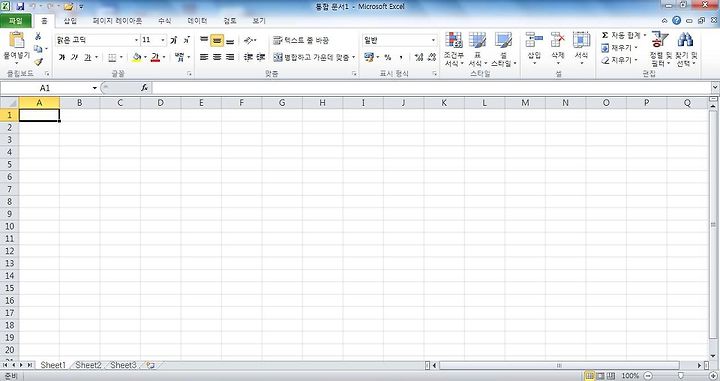The width and height of the screenshot is (720, 381).
Task: Open the borders dropdown arrow
Action: click(x=121, y=57)
